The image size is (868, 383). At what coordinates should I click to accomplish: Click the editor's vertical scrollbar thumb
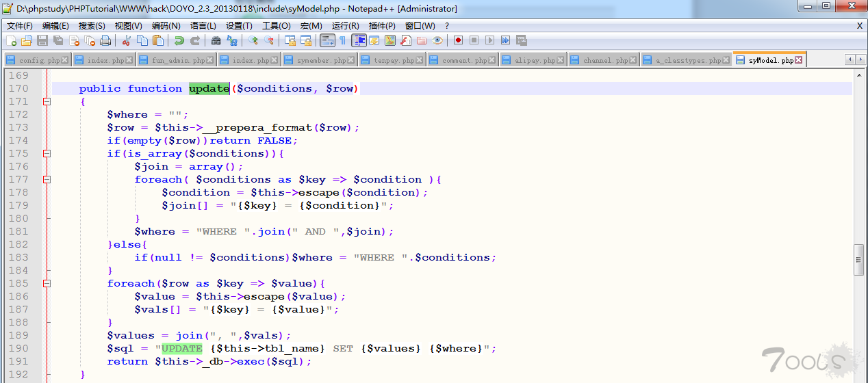pyautogui.click(x=858, y=259)
